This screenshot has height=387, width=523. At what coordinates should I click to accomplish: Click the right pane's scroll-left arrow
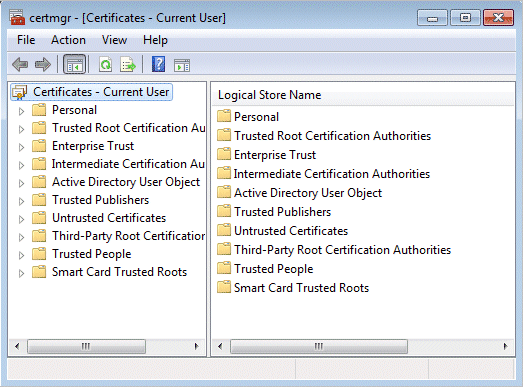pos(220,346)
